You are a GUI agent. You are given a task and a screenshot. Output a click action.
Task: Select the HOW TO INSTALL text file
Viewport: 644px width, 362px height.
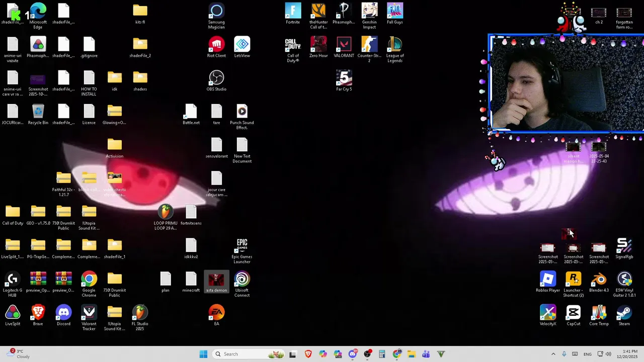tap(89, 83)
